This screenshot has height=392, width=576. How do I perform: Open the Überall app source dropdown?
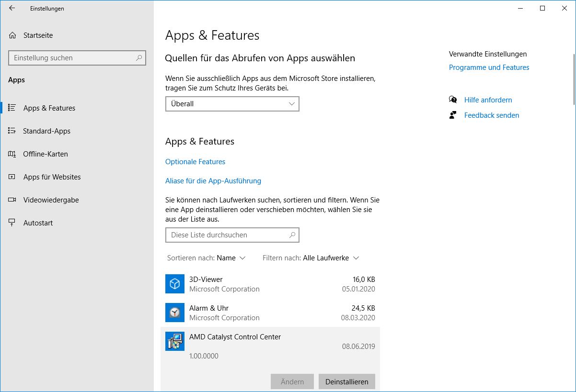pos(232,104)
